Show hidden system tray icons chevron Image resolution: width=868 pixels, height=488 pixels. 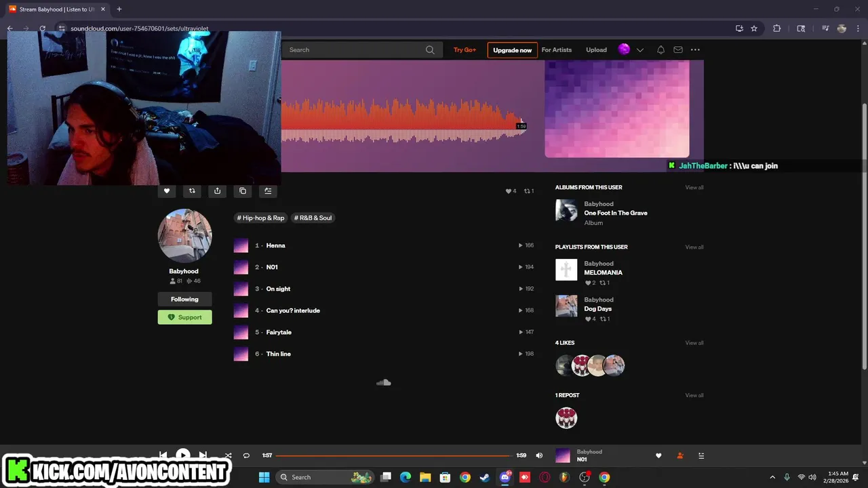(772, 477)
